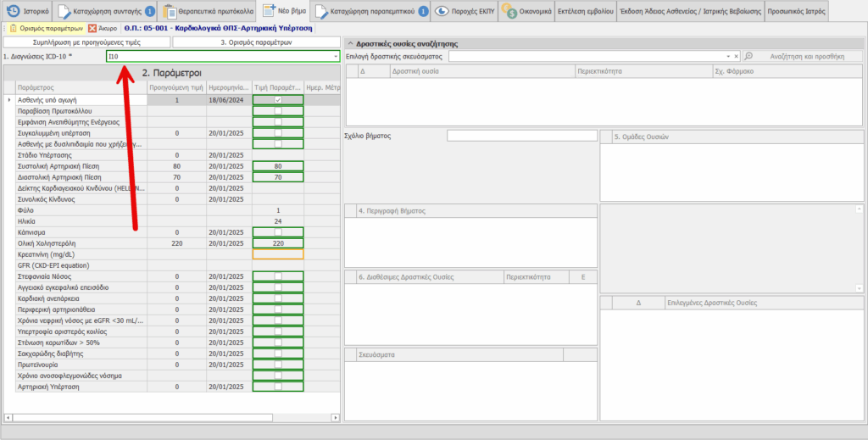This screenshot has height=440, width=868.
Task: Click the Θεραπευτικά πρωτόκολλα clipboard icon
Action: (x=170, y=12)
